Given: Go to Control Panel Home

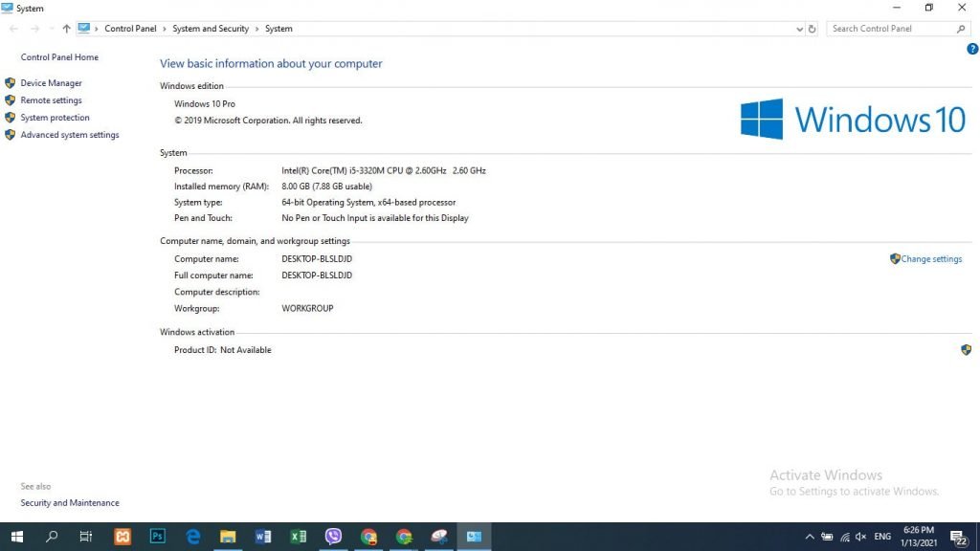Looking at the screenshot, I should tap(59, 56).
